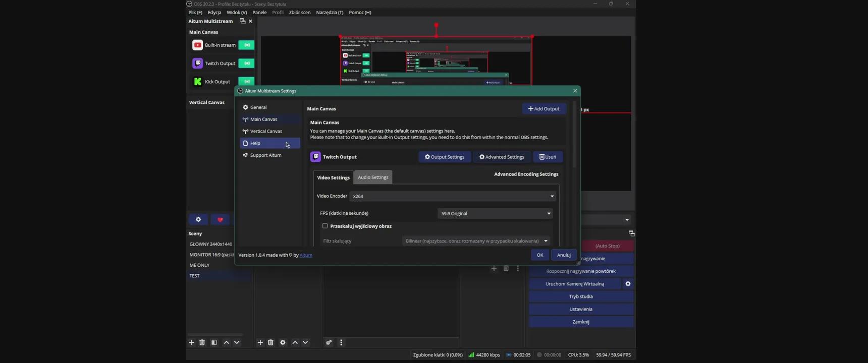Open audio mixer advanced properties icon
The image size is (868, 363).
[x=329, y=342]
